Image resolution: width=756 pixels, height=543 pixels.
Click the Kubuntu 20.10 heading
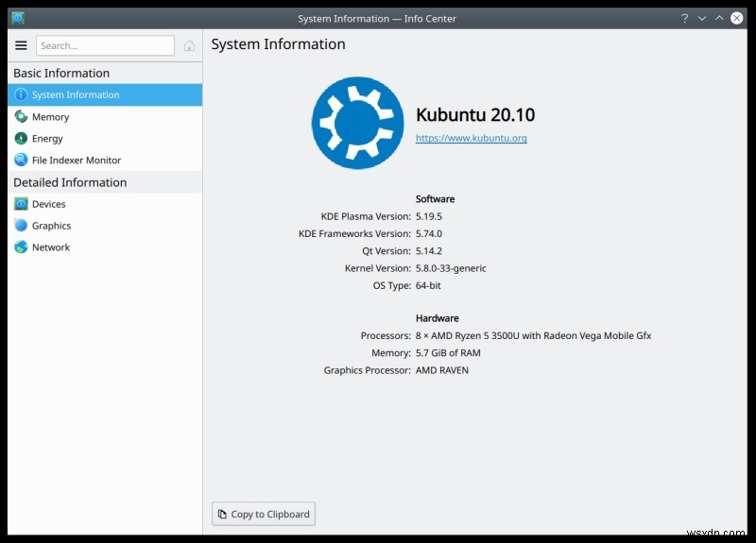click(475, 114)
